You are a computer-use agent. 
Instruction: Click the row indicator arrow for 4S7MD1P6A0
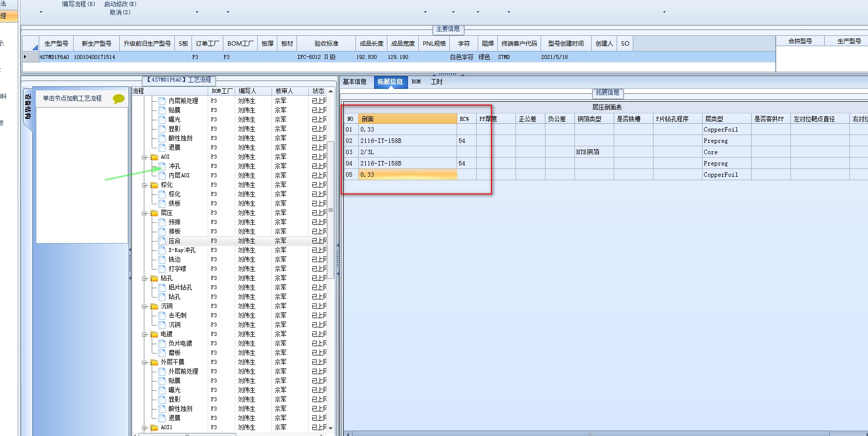click(25, 57)
